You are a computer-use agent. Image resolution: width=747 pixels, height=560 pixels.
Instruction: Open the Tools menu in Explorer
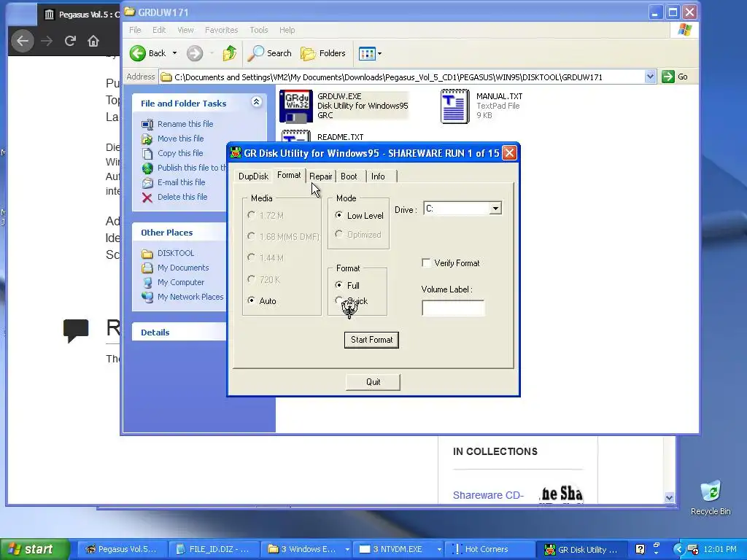click(x=259, y=30)
